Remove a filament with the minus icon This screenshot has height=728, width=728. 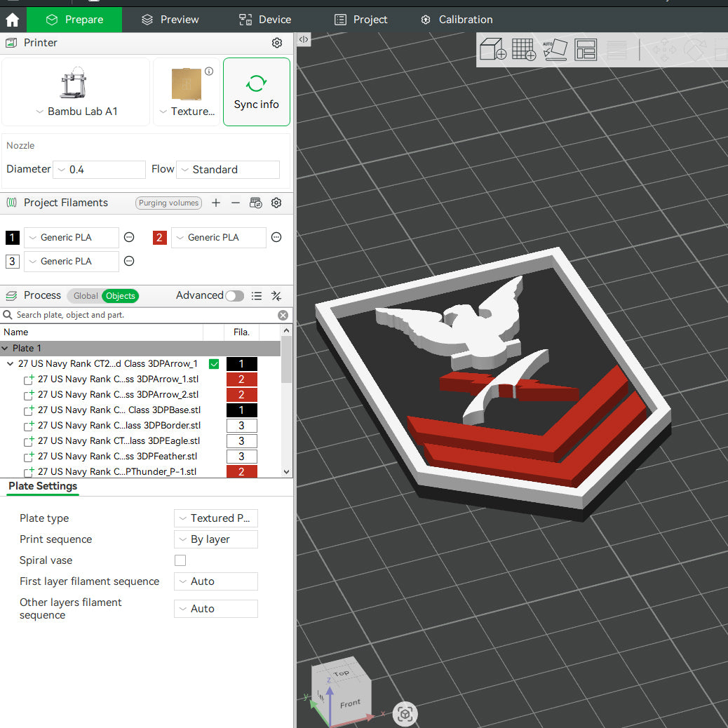(x=236, y=203)
